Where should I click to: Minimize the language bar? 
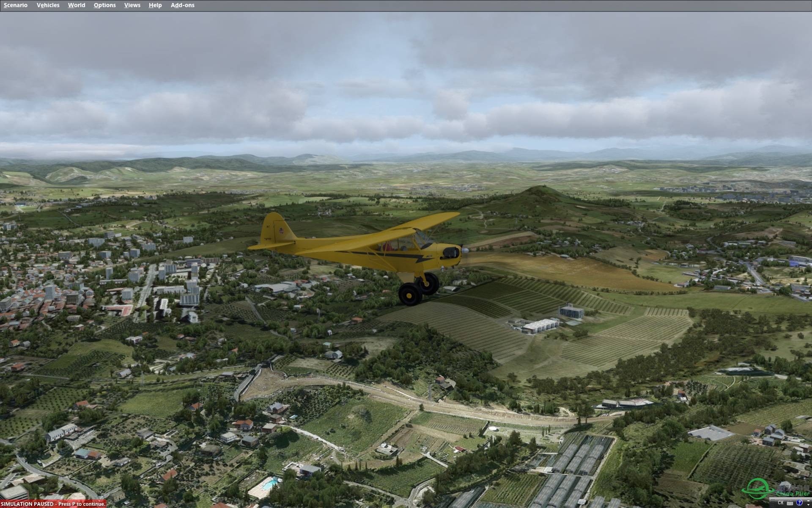[808, 501]
